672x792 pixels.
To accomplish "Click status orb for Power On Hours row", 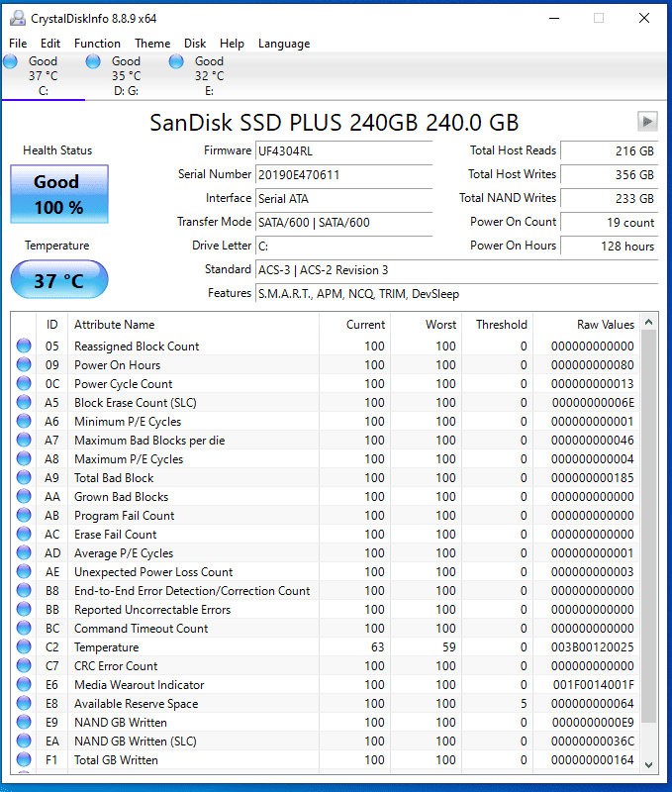I will pyautogui.click(x=24, y=365).
